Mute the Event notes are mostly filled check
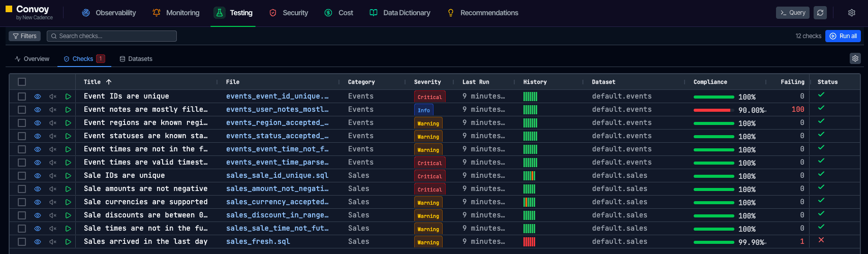 (53, 110)
